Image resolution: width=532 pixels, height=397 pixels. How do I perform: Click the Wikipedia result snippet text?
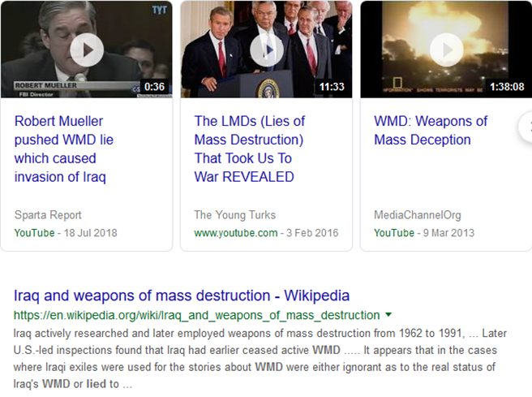[260, 359]
